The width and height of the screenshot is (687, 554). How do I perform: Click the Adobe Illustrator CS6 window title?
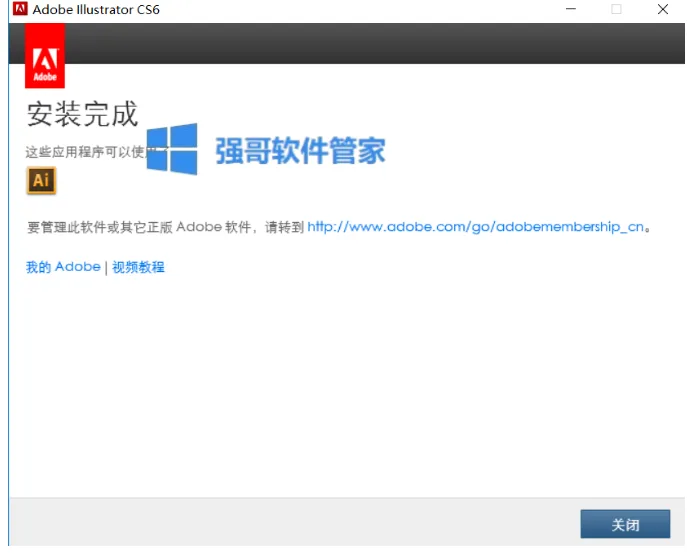96,9
